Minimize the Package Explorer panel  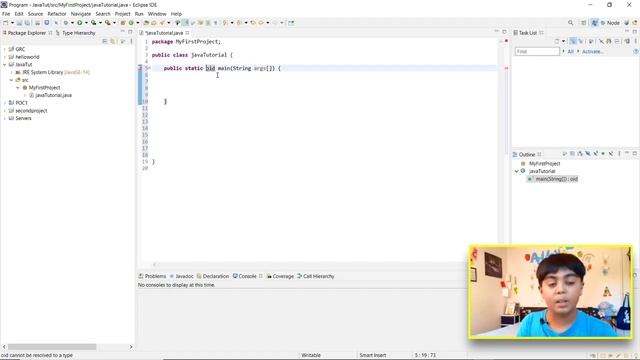[x=122, y=32]
